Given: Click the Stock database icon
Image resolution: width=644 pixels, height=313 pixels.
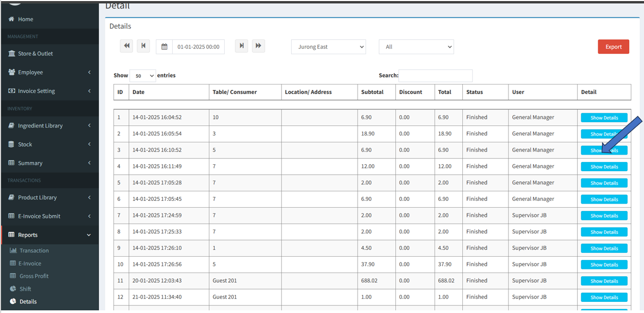Looking at the screenshot, I should (12, 144).
